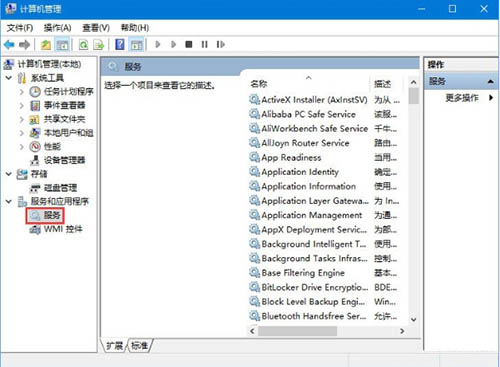Select 任务计划程序 in the tree
The height and width of the screenshot is (367, 500).
(69, 91)
